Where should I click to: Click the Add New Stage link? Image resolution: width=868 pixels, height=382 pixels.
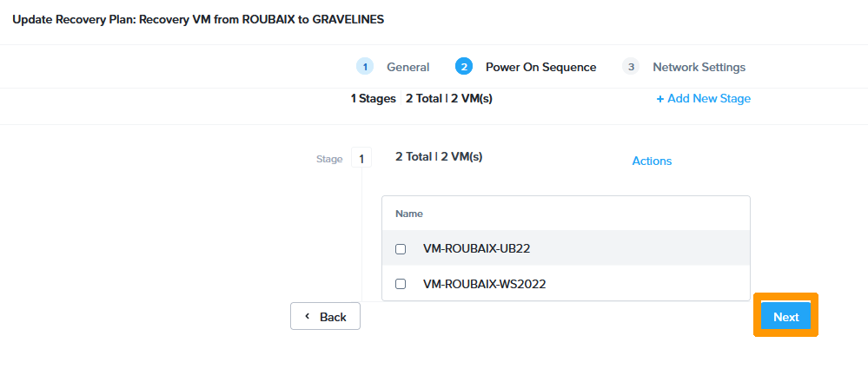[709, 99]
